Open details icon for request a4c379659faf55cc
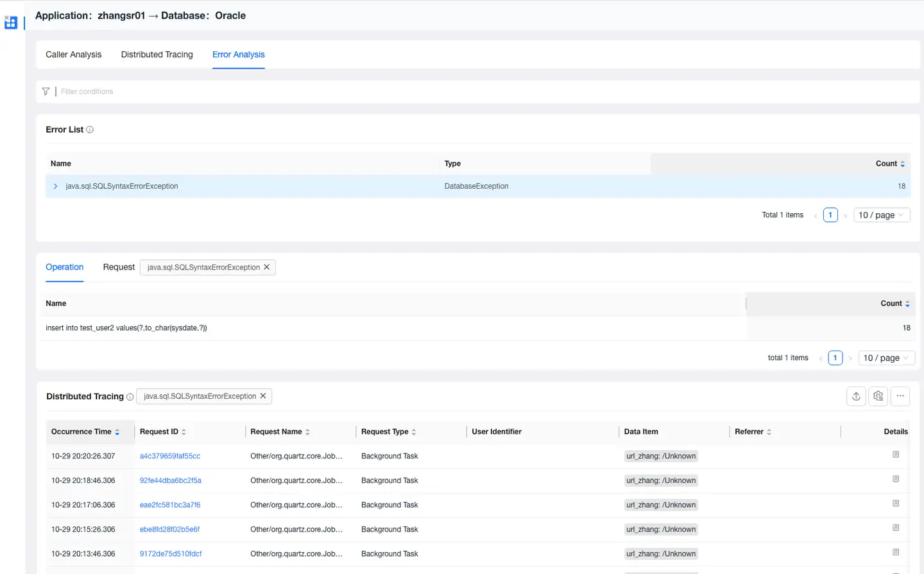Image resolution: width=924 pixels, height=574 pixels. tap(896, 455)
